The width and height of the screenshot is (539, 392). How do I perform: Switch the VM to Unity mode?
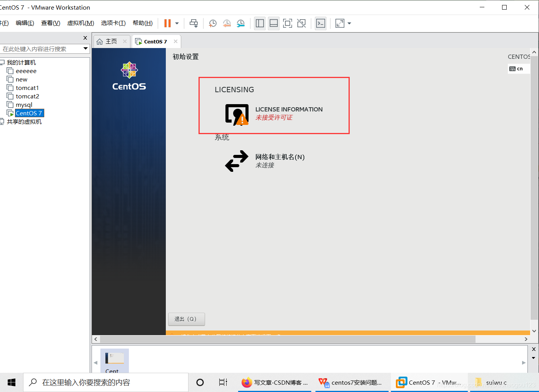(302, 23)
